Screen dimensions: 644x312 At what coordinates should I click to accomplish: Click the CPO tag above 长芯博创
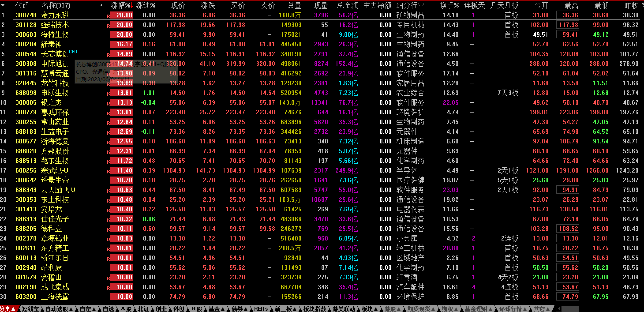pyautogui.click(x=73, y=52)
